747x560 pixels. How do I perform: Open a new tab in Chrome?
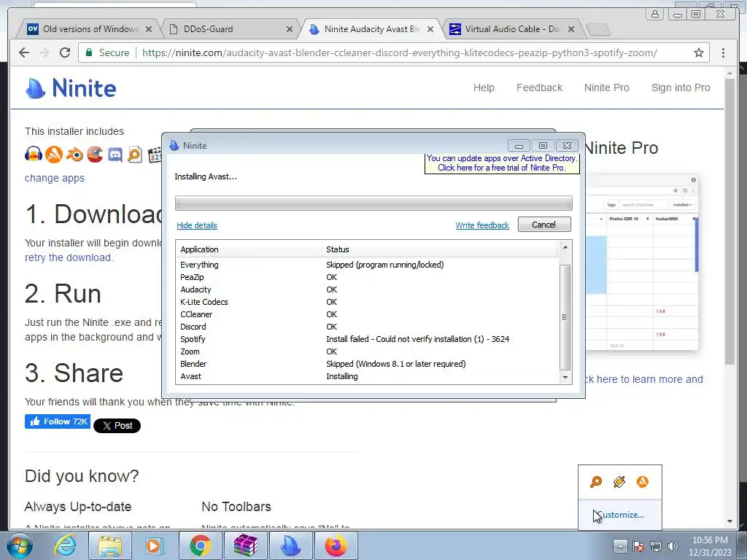pyautogui.click(x=598, y=29)
